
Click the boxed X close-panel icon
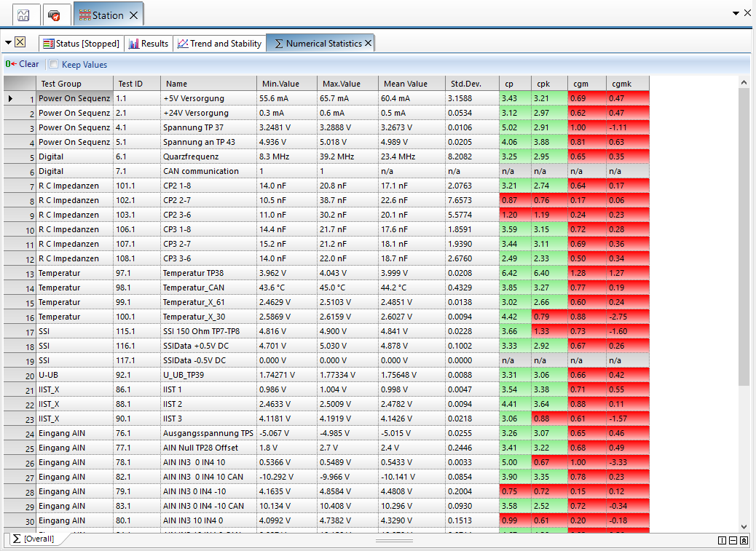coord(20,42)
